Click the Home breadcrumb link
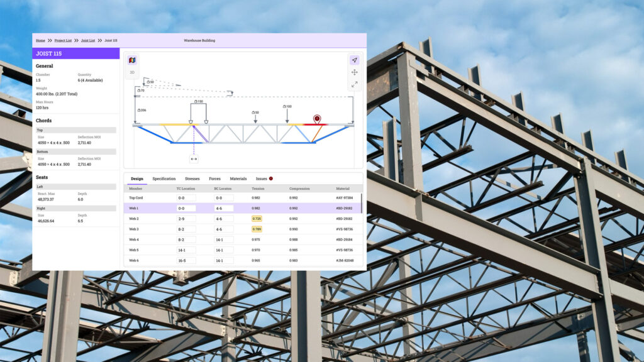This screenshot has height=362, width=644. coord(40,40)
